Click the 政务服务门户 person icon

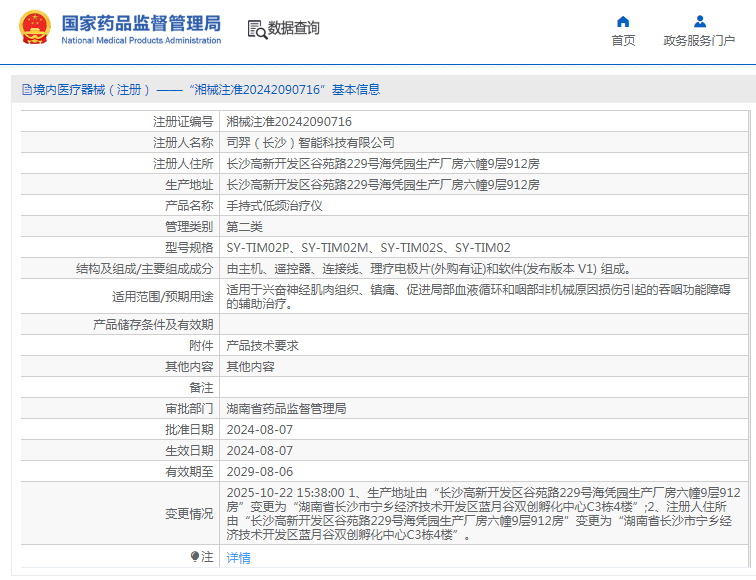pyautogui.click(x=699, y=21)
